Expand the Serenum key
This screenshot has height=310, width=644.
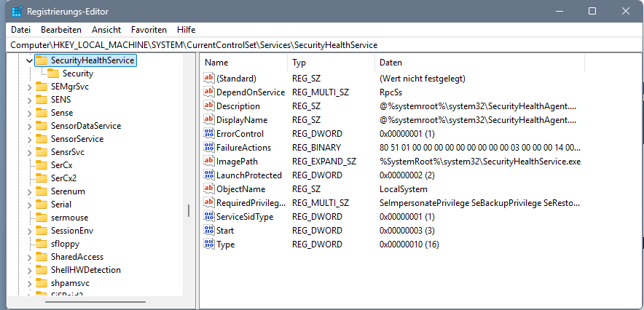click(29, 192)
